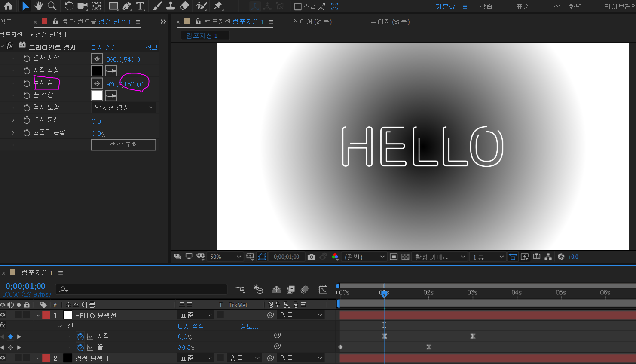Screen dimensions: 636x364
Task: Use the eyedropper for 끝 색상
Action: [111, 95]
